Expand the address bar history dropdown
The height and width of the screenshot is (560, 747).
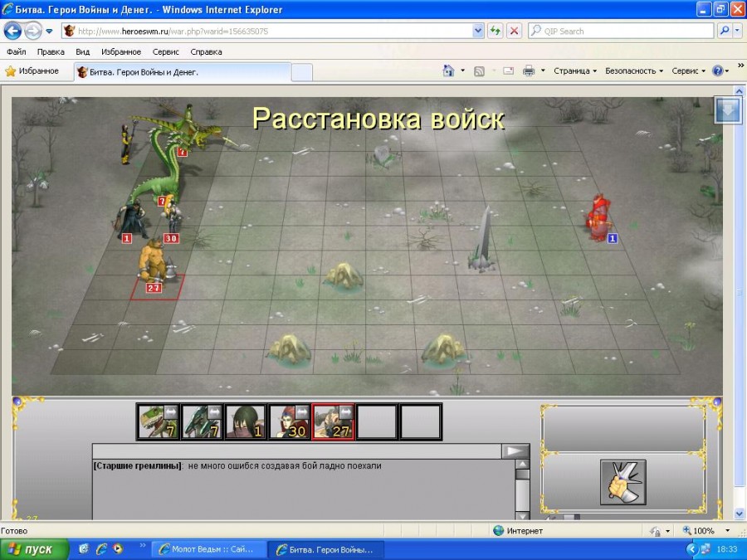478,32
